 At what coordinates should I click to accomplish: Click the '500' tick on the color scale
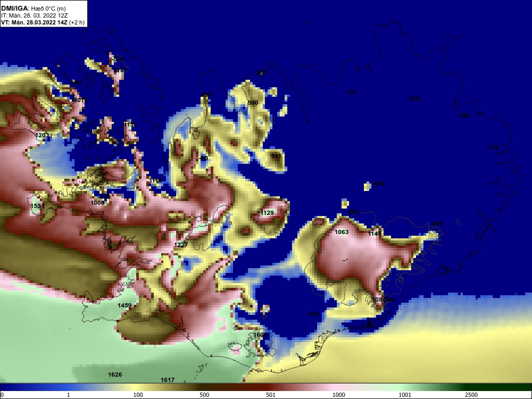pyautogui.click(x=205, y=395)
